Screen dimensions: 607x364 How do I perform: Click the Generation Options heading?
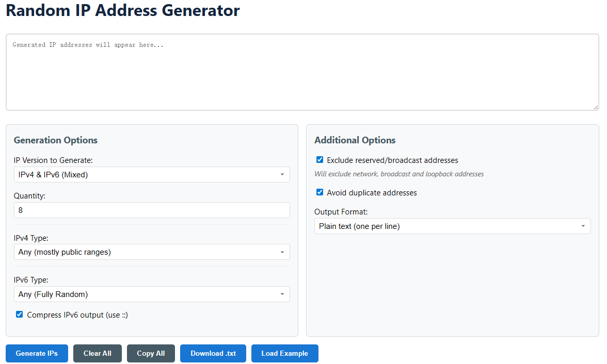tap(56, 140)
